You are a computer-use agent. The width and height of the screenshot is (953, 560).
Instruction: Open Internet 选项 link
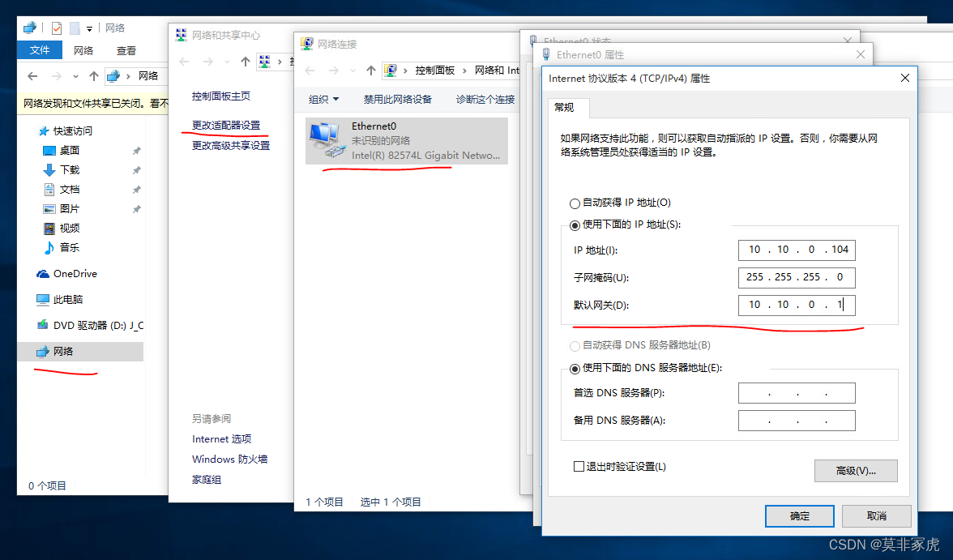point(221,439)
